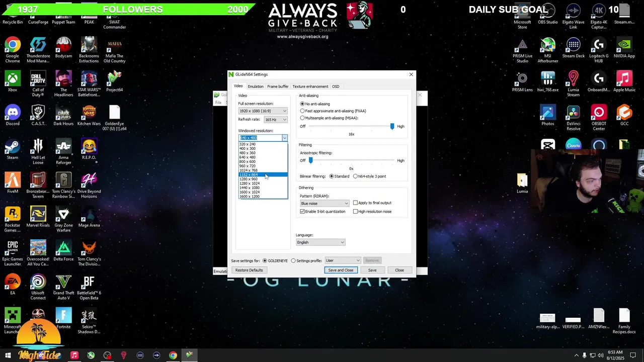Screen dimensions: 644x362
Task: Select Multisample anti-aliasing (MSAA)
Action: coord(329,118)
